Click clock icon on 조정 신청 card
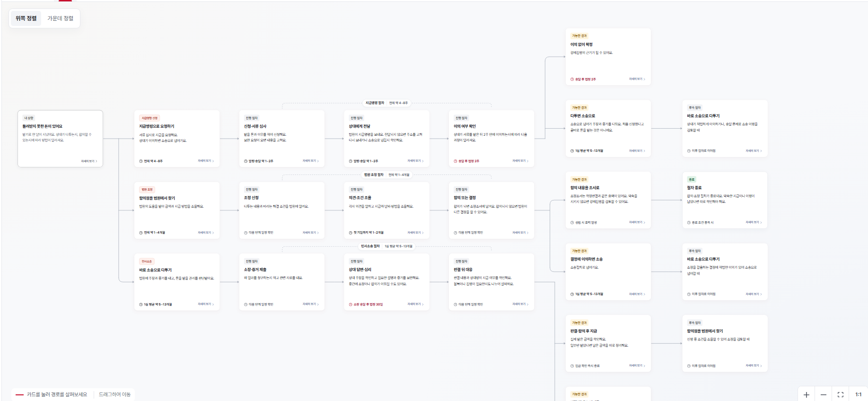868x401 pixels. click(245, 233)
